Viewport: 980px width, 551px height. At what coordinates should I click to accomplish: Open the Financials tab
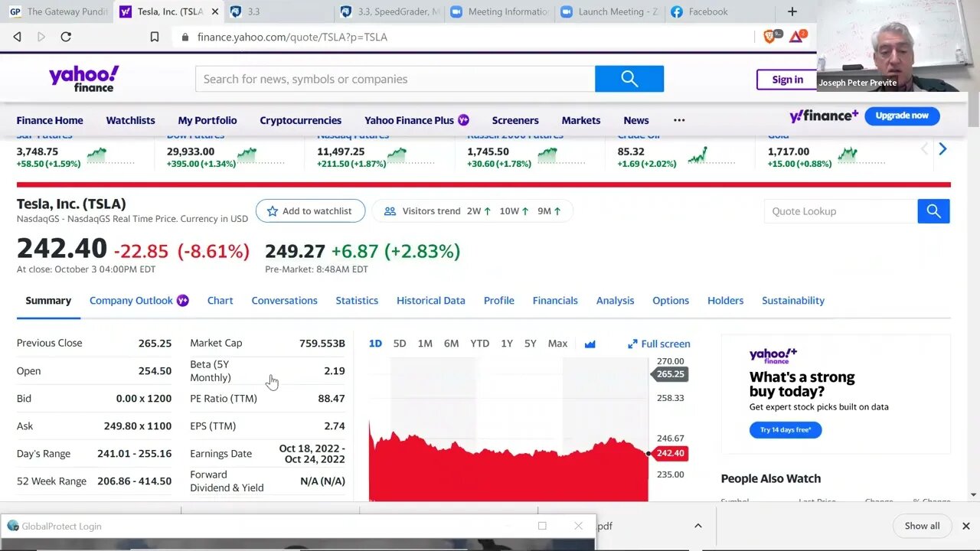(x=555, y=301)
